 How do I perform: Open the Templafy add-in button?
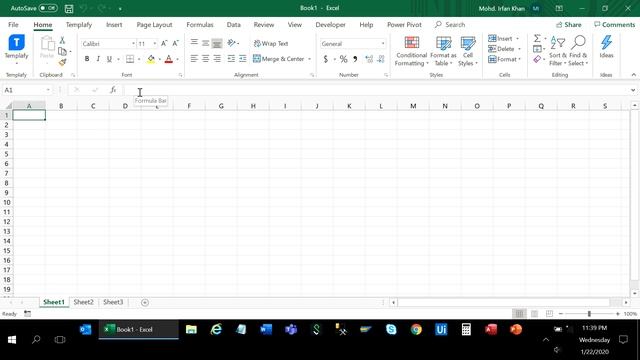(x=16, y=48)
